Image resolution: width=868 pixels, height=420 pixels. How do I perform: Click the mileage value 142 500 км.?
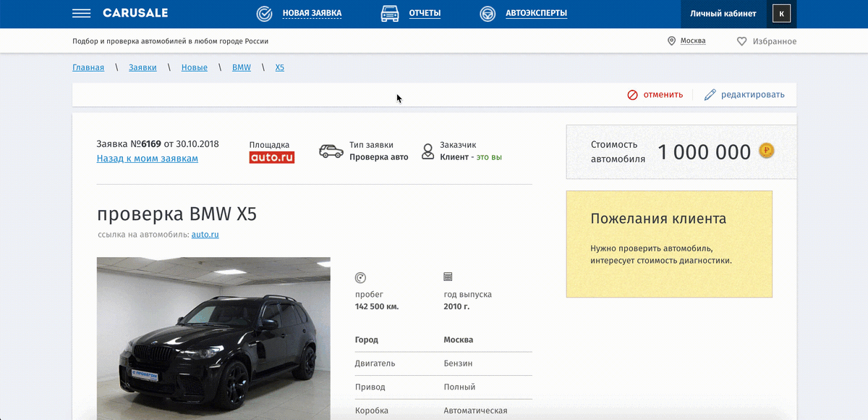click(x=377, y=307)
